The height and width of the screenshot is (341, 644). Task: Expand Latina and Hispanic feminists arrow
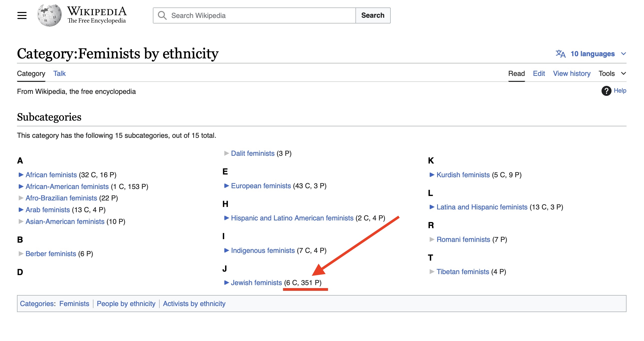tap(432, 207)
